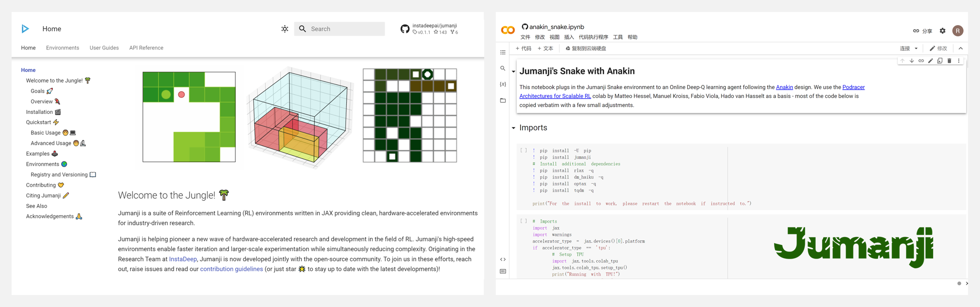Edit the cell using toolbar pencil icon
The width and height of the screenshot is (980, 307).
(x=930, y=61)
